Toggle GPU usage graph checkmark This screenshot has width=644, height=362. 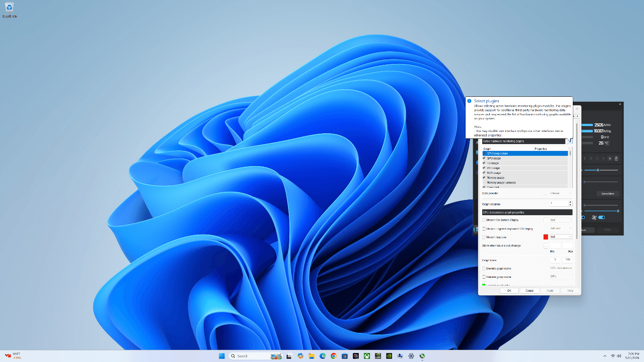484,158
